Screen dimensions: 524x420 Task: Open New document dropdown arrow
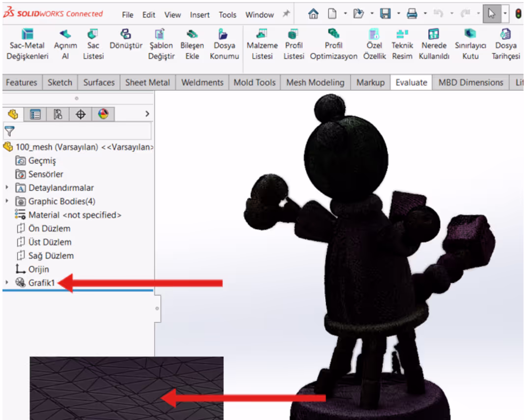pos(345,14)
